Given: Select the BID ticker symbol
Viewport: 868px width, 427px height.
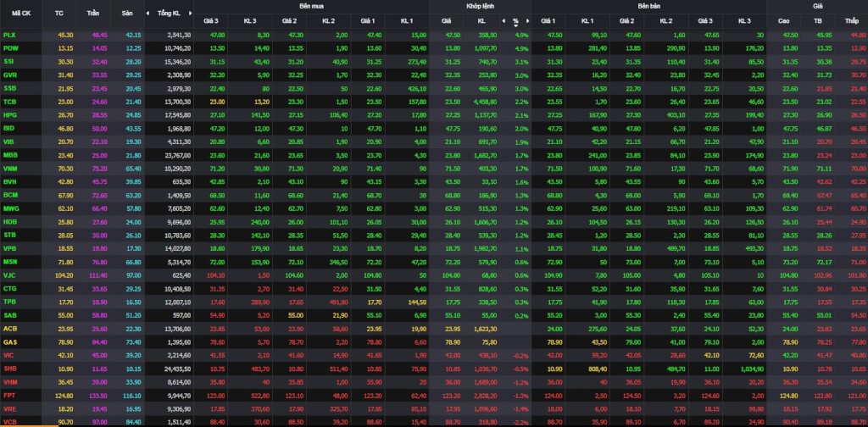Looking at the screenshot, I should tap(8, 128).
